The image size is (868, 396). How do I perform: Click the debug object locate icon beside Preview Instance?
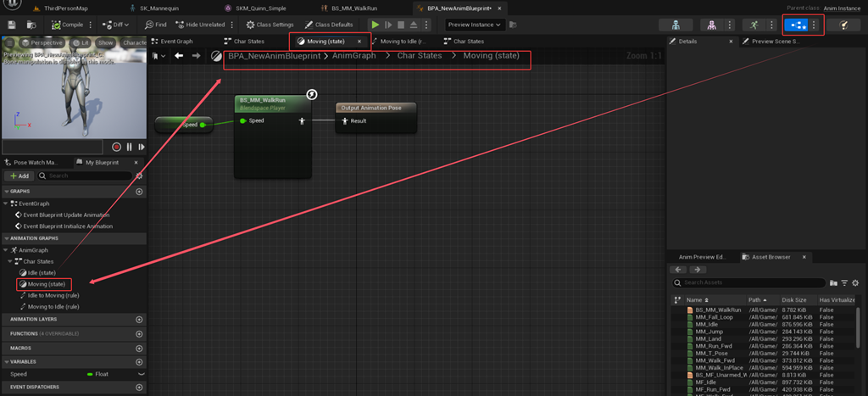coord(513,25)
